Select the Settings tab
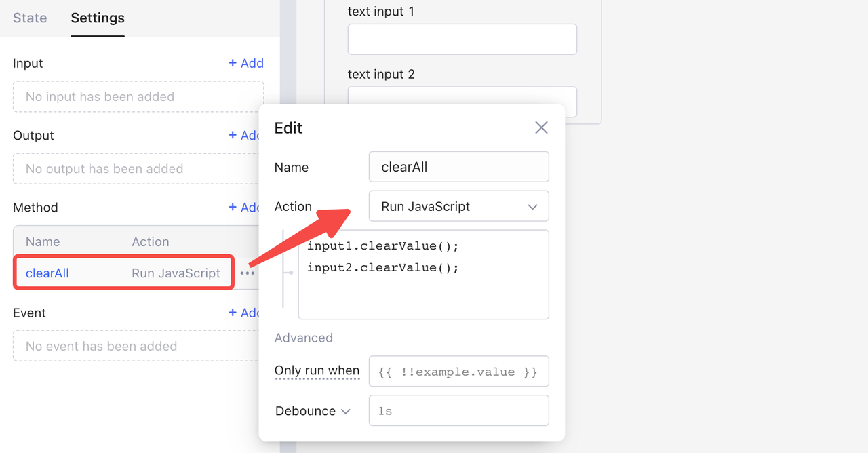Image resolution: width=868 pixels, height=453 pixels. click(x=98, y=18)
